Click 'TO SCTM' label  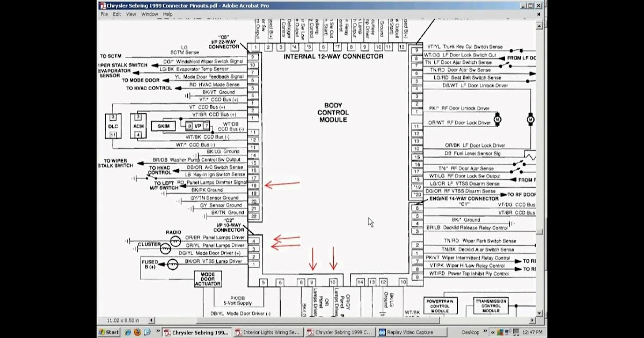[111, 56]
